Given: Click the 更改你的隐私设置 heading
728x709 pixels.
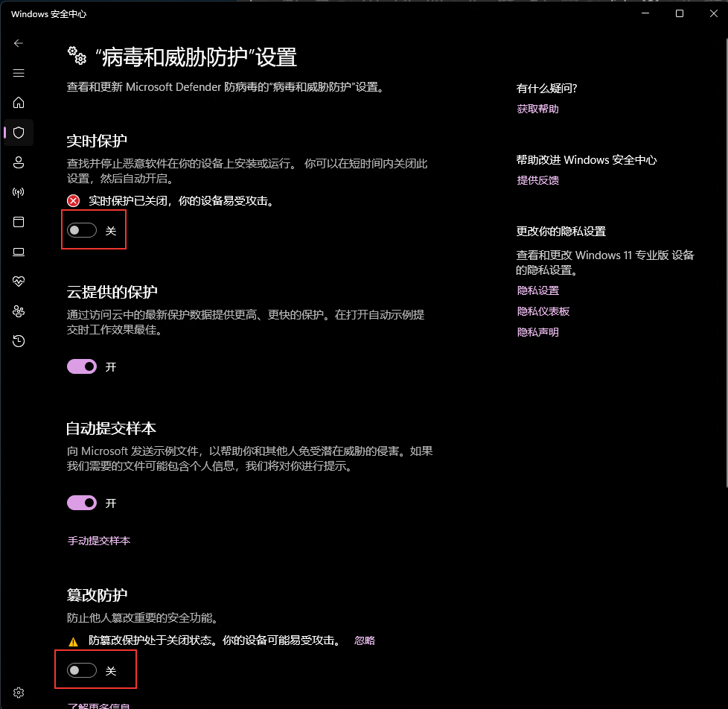Looking at the screenshot, I should (561, 232).
